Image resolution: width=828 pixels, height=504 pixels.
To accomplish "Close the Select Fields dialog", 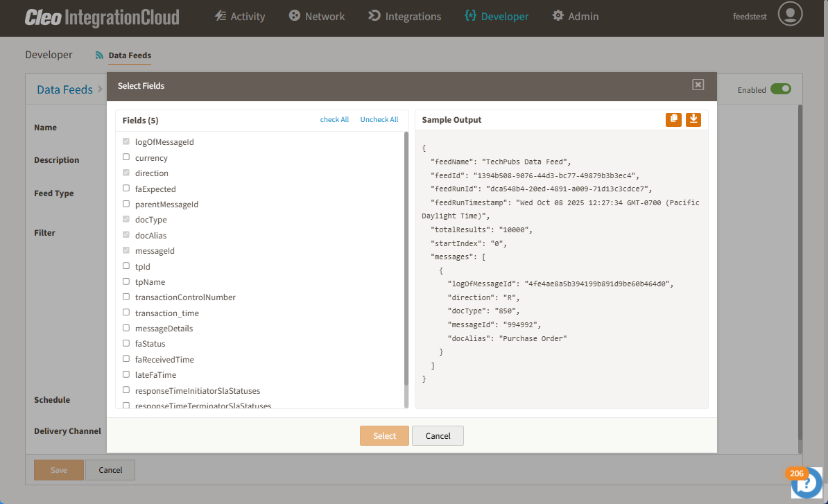I will pos(698,85).
